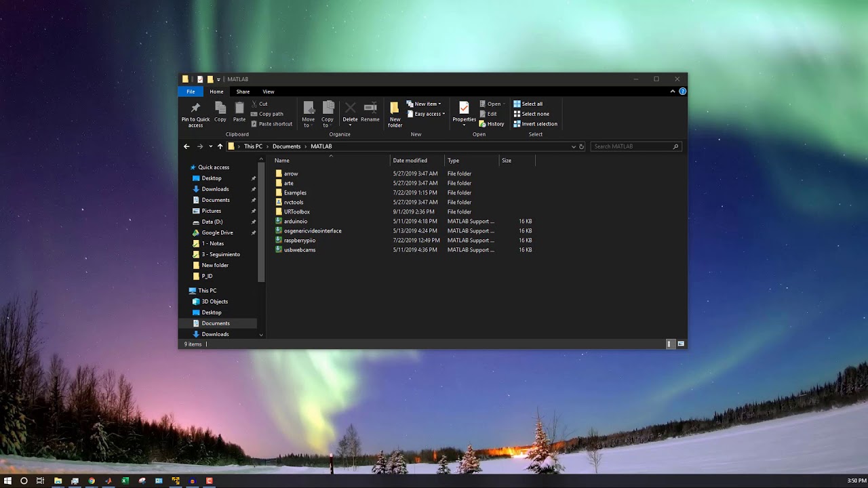Screen dimensions: 868x488
Task: Open file History command
Action: pos(492,124)
